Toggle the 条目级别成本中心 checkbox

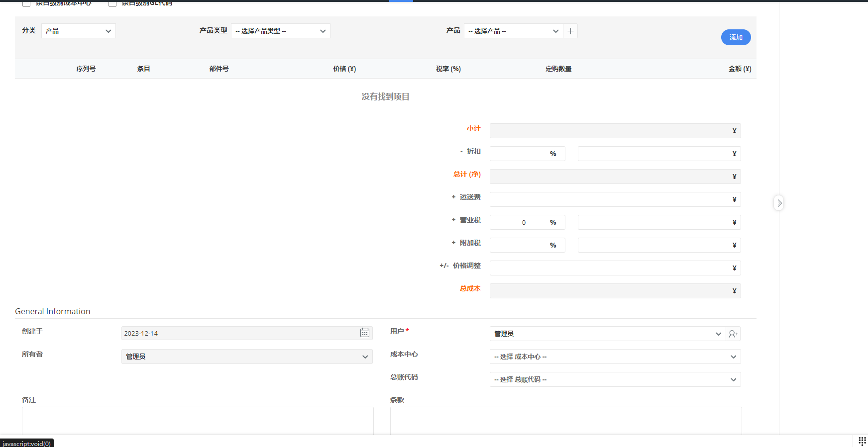[x=26, y=3]
